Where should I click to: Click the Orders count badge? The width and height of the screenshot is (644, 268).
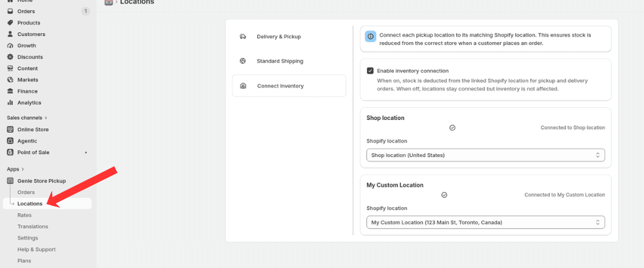[x=85, y=12]
